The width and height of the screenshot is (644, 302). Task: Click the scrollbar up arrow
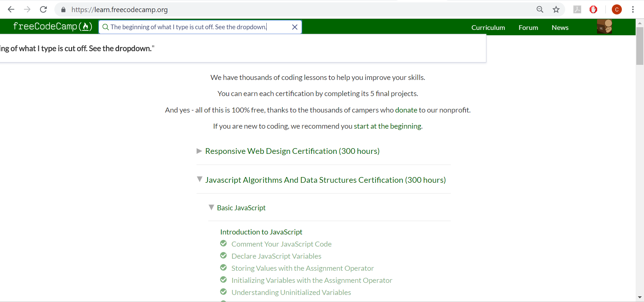pyautogui.click(x=640, y=23)
